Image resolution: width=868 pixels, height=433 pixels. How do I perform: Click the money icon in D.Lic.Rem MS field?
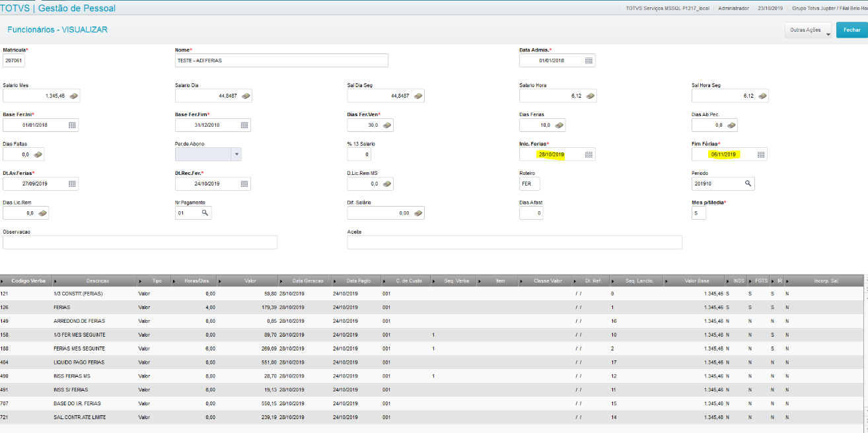coord(387,184)
